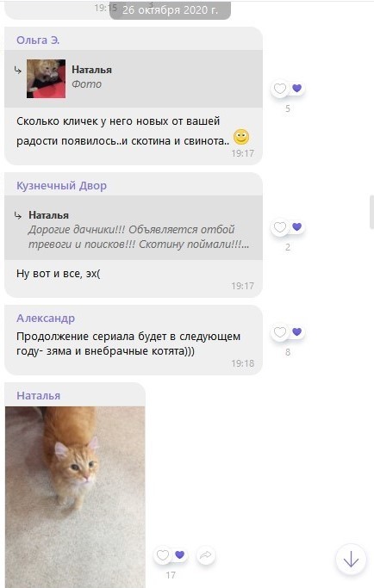
Task: Jump to latest messages with down arrow
Action: coord(351,560)
